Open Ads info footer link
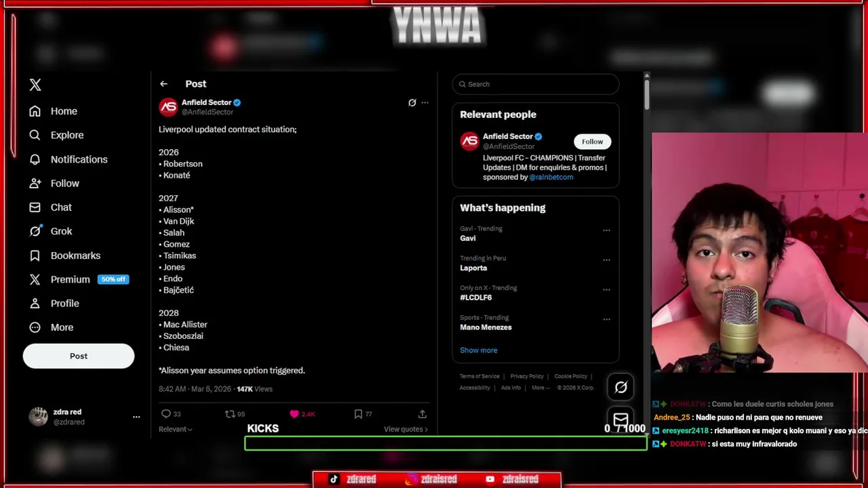 pos(511,388)
